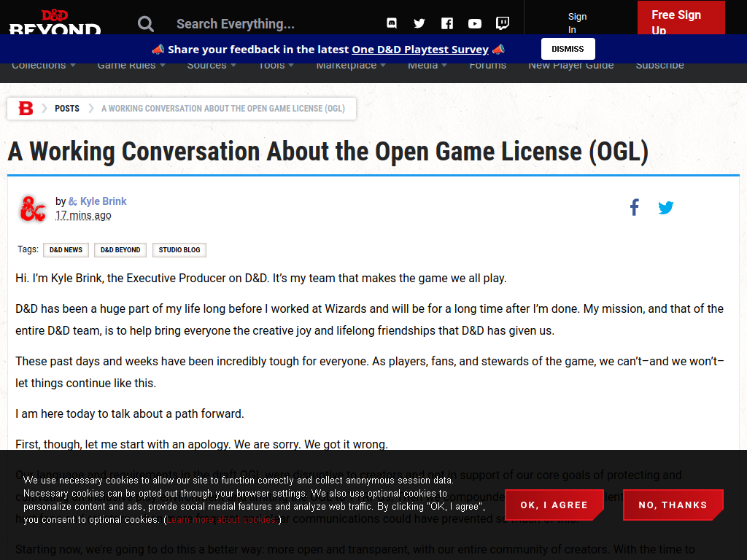Expand the Game Rules dropdown menu
Image resolution: width=747 pixels, height=560 pixels.
(131, 66)
